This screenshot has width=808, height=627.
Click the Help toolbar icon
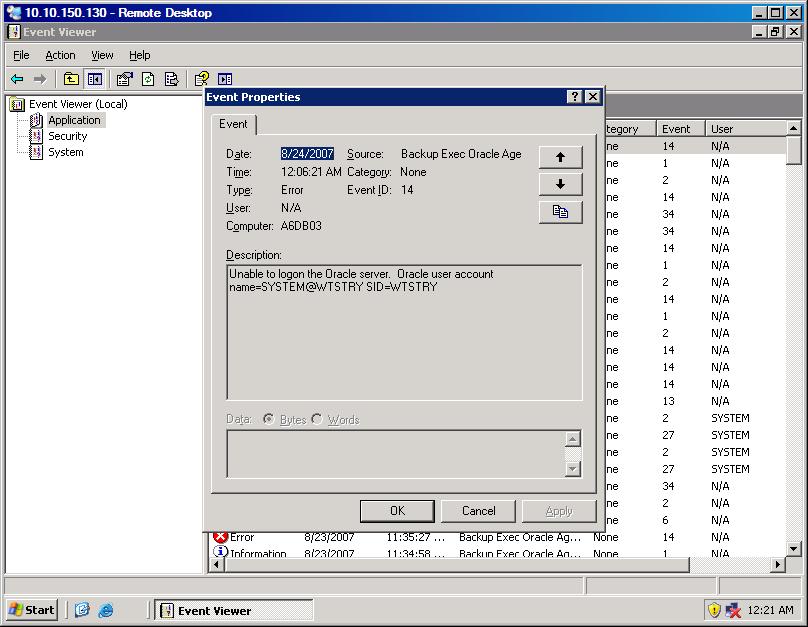201,79
